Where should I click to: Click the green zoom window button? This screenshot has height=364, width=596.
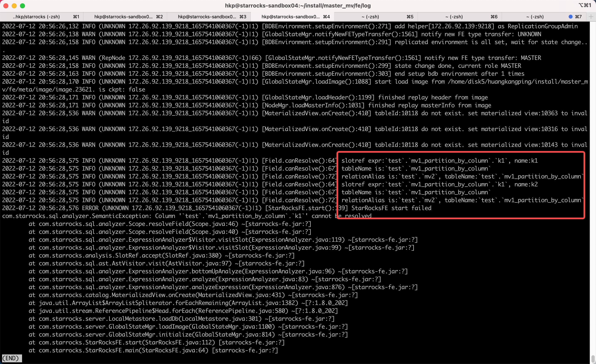click(x=22, y=6)
